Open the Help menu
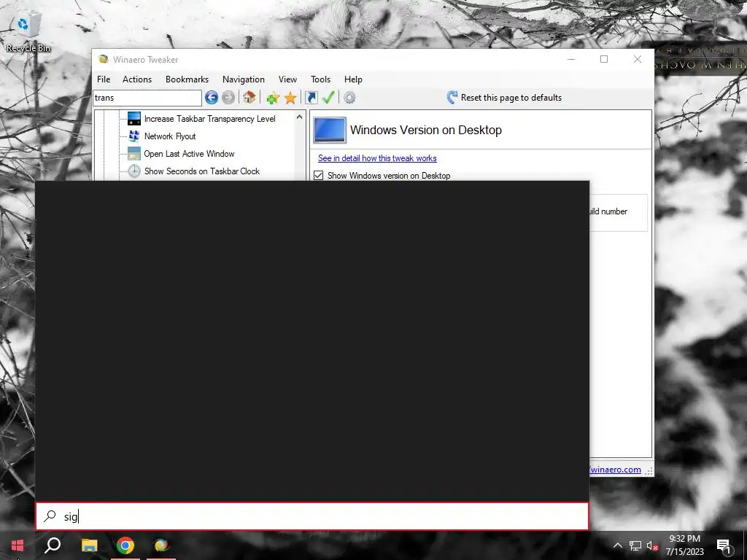 pos(353,79)
